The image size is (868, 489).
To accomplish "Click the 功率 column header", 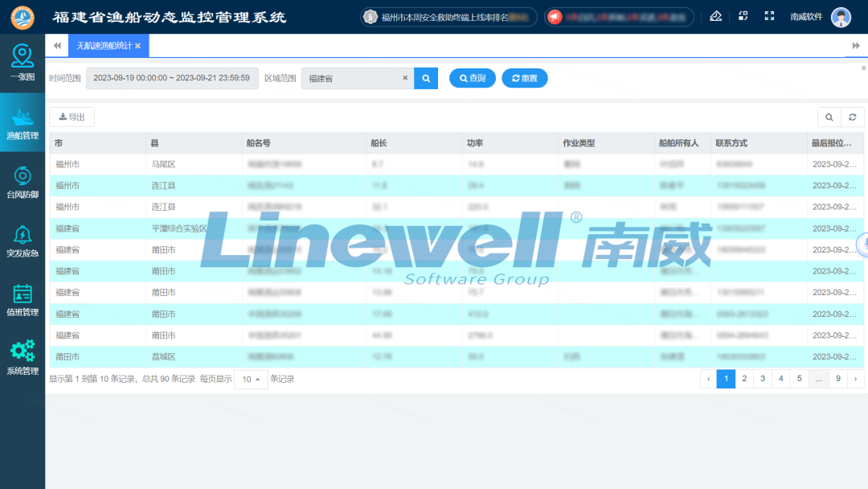I will click(x=510, y=143).
